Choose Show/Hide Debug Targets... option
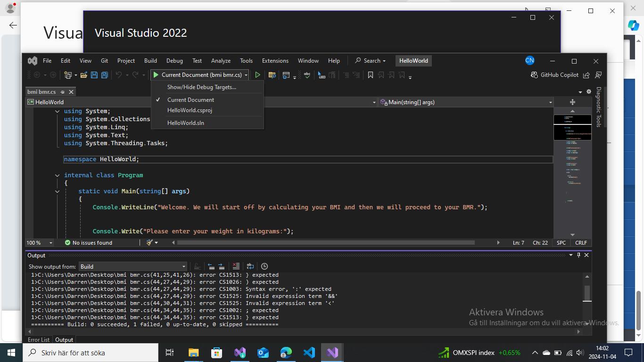Viewport: 644px width, 362px height. click(201, 87)
